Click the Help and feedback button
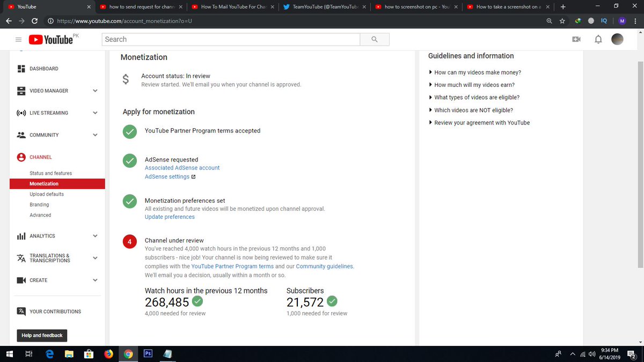Viewport: 644px width, 362px height. point(42,336)
